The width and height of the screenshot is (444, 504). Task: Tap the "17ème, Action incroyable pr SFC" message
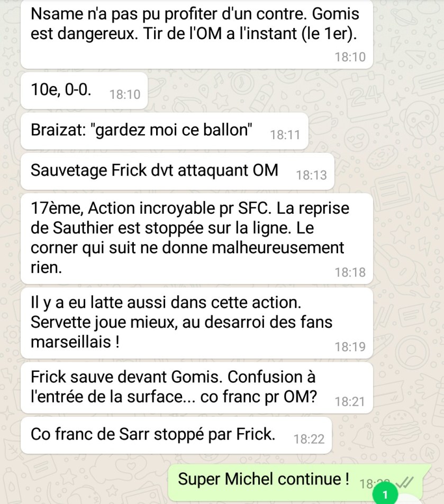click(196, 239)
